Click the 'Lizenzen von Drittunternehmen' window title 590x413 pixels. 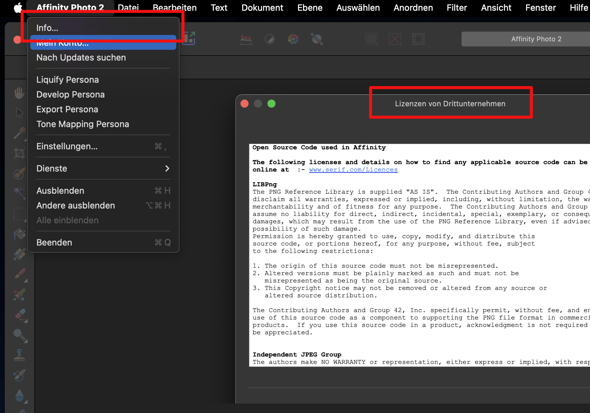tap(450, 104)
